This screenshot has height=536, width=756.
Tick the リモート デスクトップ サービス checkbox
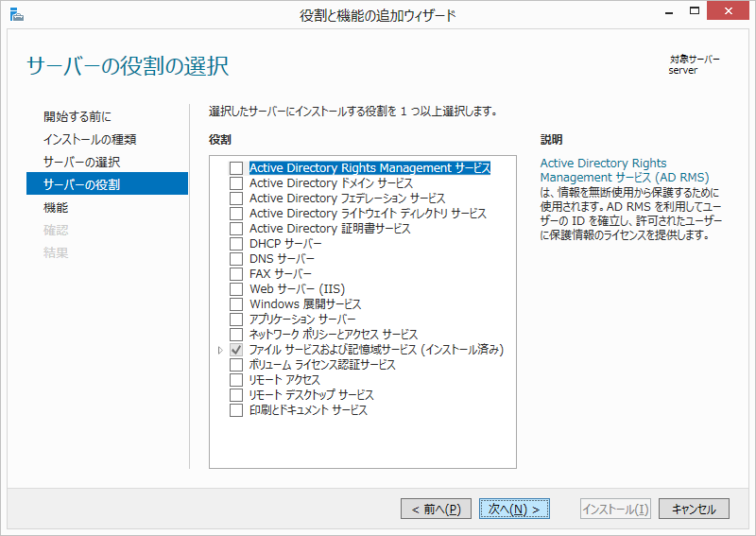tap(236, 395)
